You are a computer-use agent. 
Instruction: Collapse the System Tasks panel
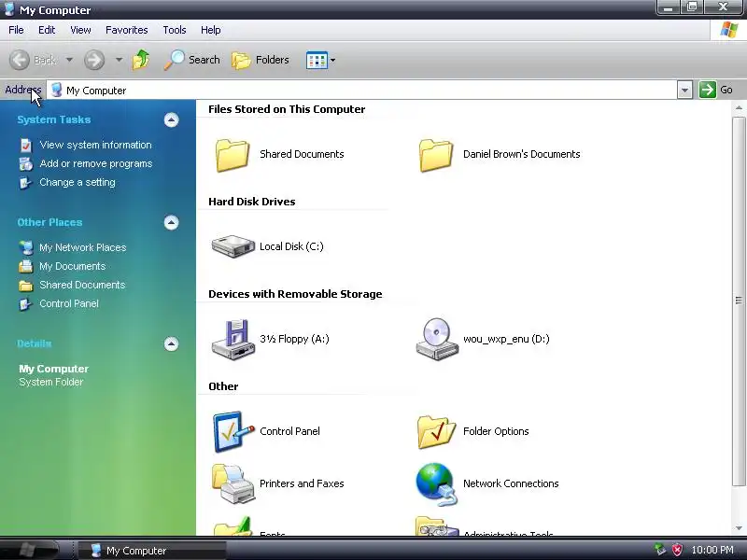tap(171, 120)
